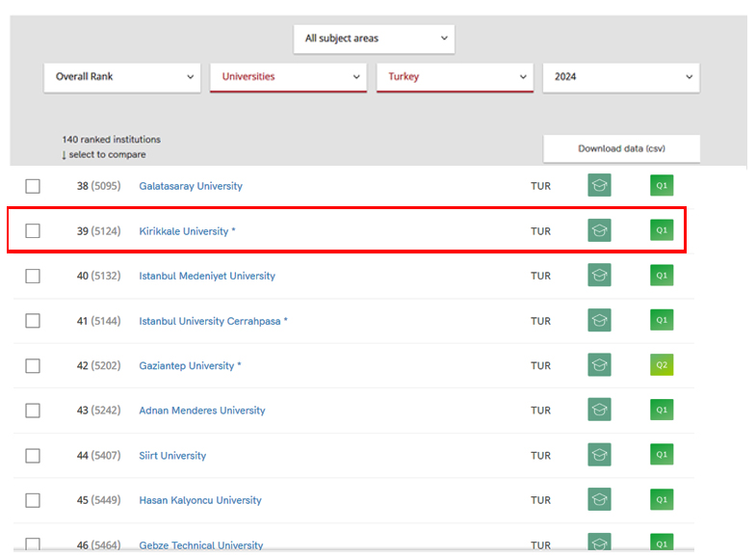Image resolution: width=756 pixels, height=557 pixels.
Task: Click Q1 badge for Kirikkale University
Action: pos(662,230)
